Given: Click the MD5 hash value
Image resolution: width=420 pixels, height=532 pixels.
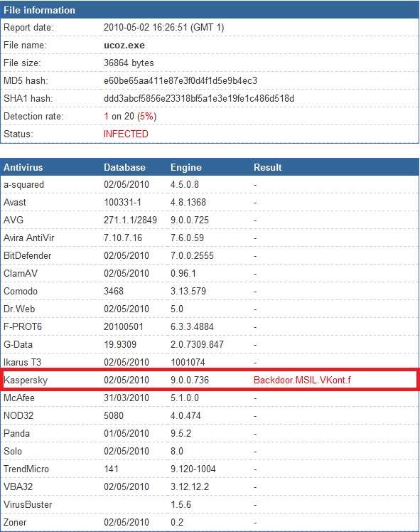Looking at the screenshot, I should [x=181, y=81].
